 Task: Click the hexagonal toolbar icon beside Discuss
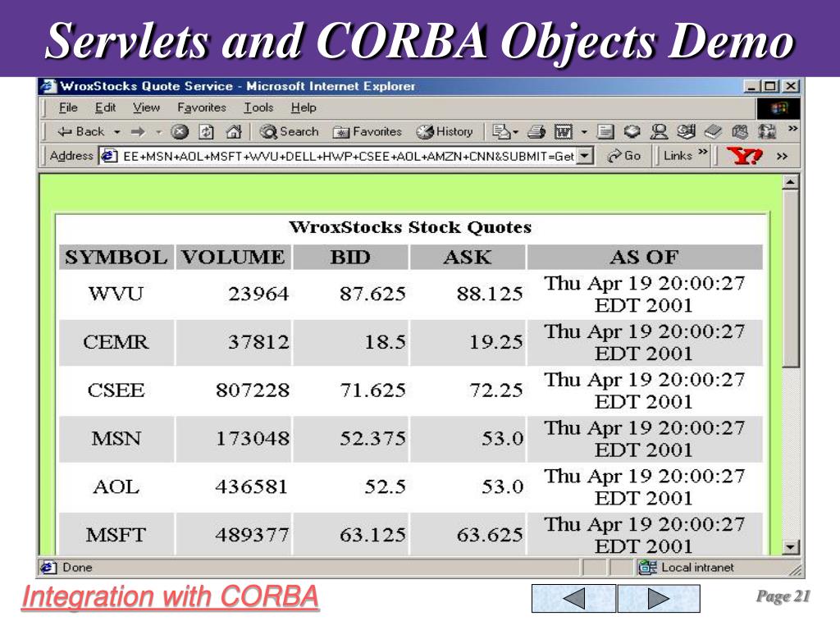tap(632, 132)
